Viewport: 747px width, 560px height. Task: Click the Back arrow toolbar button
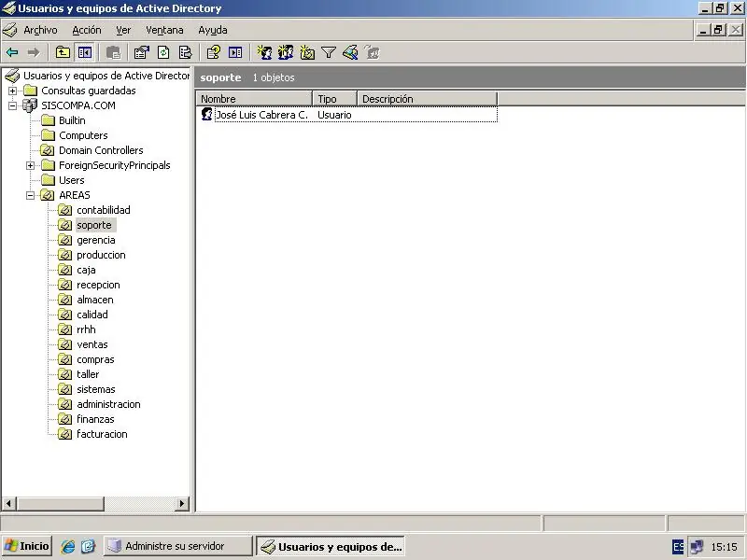coord(12,52)
